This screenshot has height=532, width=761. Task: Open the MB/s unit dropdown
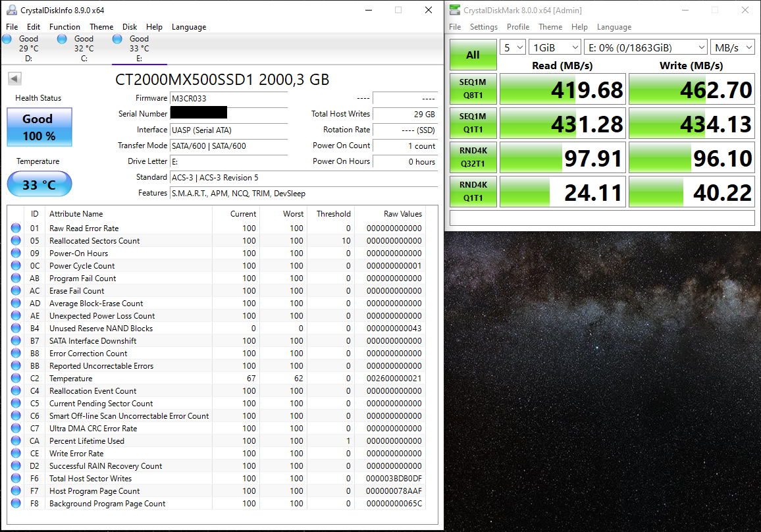[x=733, y=47]
